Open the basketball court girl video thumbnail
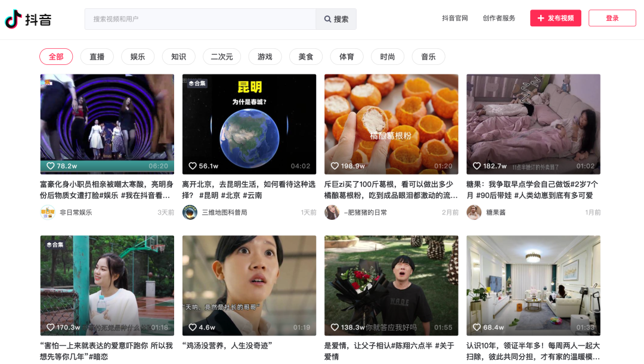The width and height of the screenshot is (644, 364). pyautogui.click(x=107, y=285)
